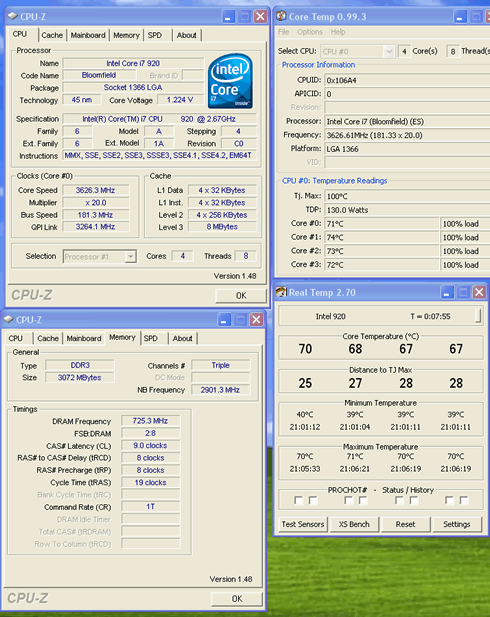Minimize the Core Temp window

(x=460, y=17)
